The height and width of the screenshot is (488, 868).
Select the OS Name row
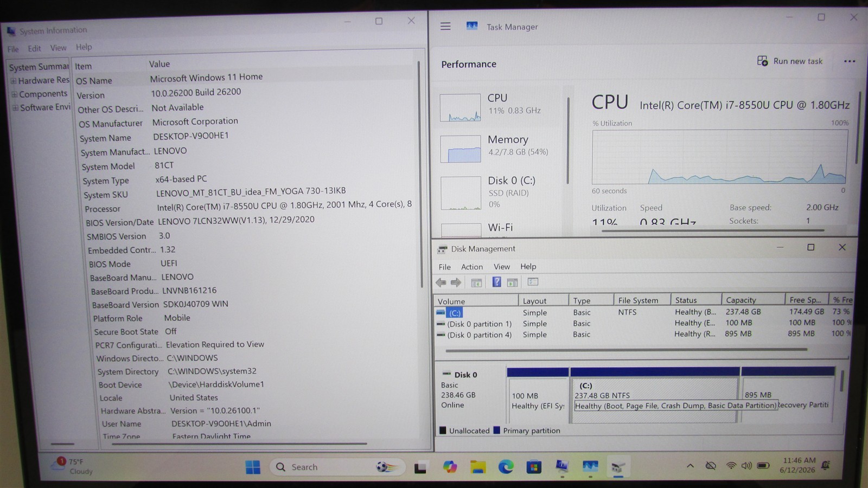coord(244,79)
